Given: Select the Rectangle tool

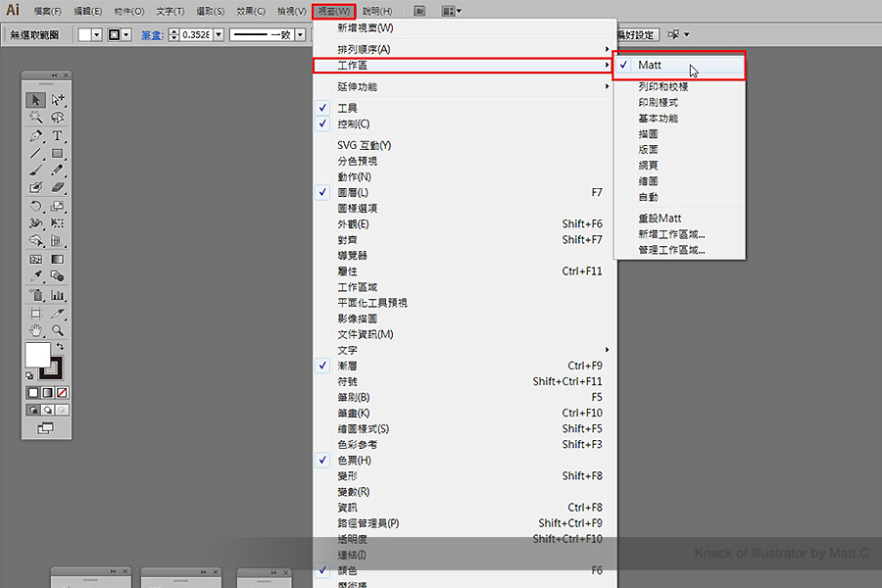Looking at the screenshot, I should pos(58,153).
